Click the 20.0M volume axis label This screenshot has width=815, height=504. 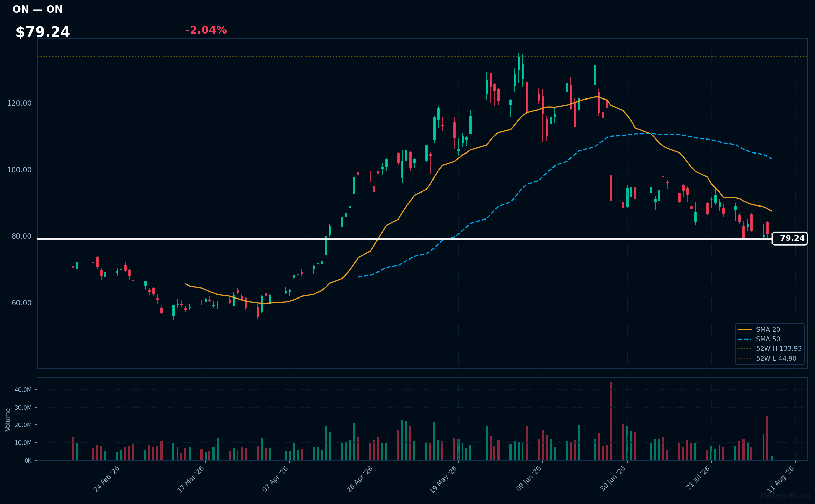coord(23,425)
